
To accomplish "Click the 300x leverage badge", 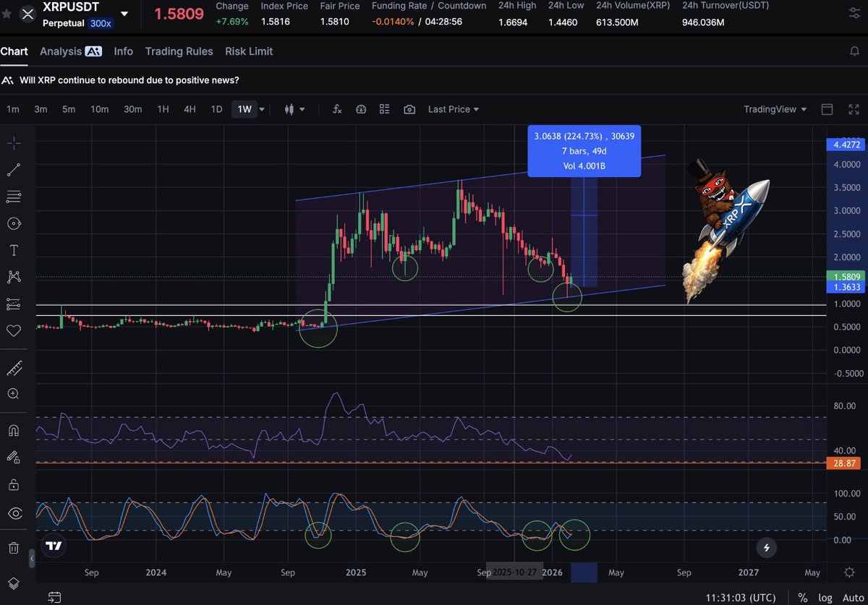I will pos(101,24).
